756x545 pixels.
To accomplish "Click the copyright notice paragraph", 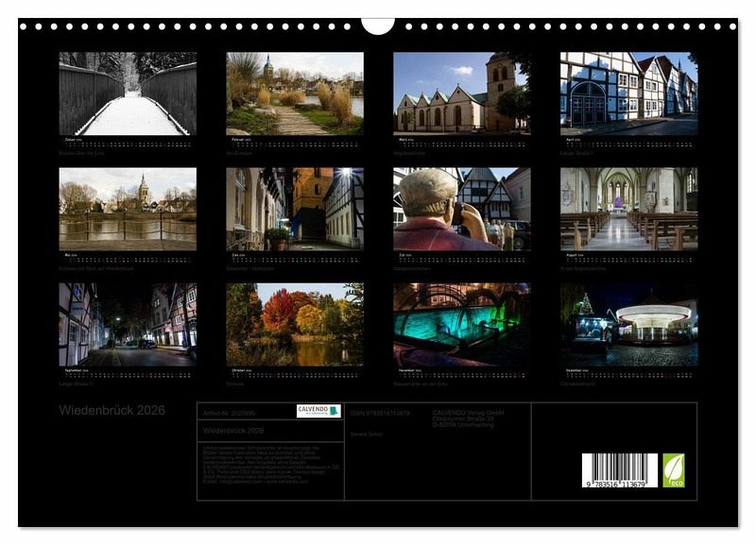I will (x=271, y=465).
